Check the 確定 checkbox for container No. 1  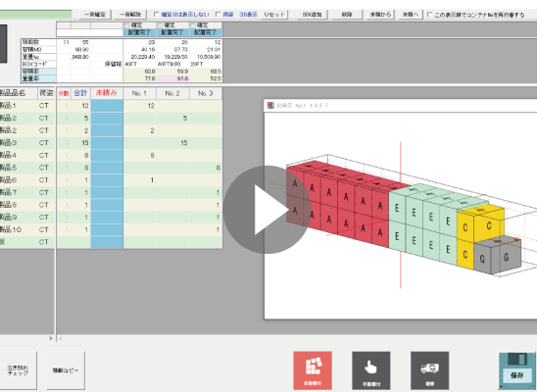127,25
